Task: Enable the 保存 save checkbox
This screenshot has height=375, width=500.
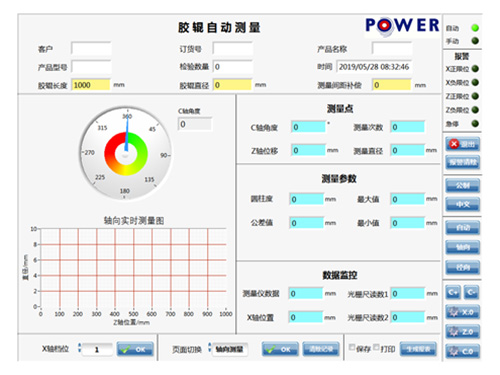Action: 352,347
